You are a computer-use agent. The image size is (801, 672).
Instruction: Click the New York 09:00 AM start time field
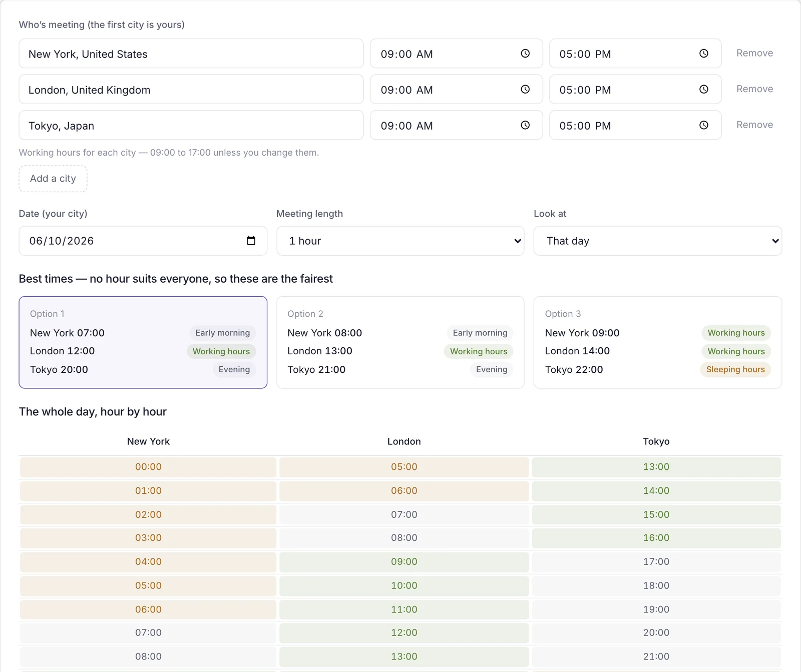(x=457, y=54)
